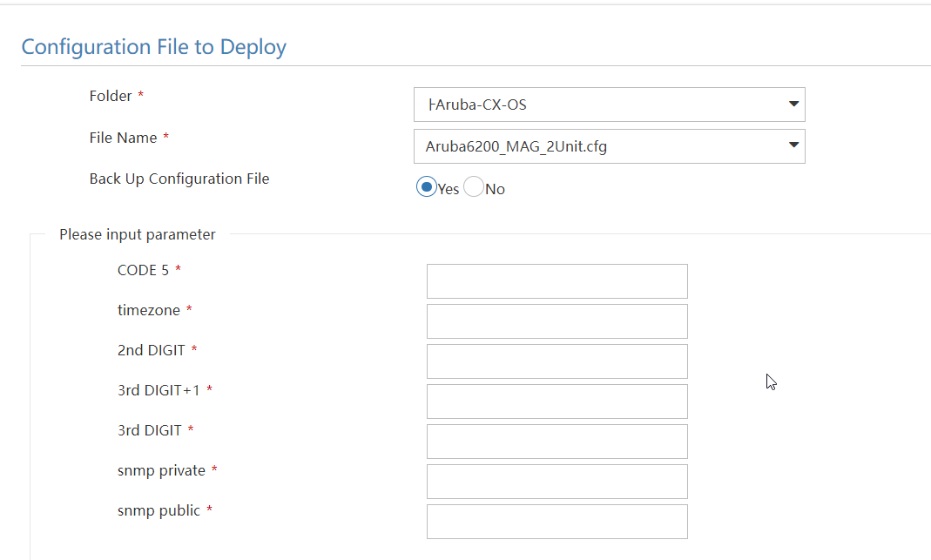Click the red asterisk beside Folder
931x560 pixels.
pos(141,95)
